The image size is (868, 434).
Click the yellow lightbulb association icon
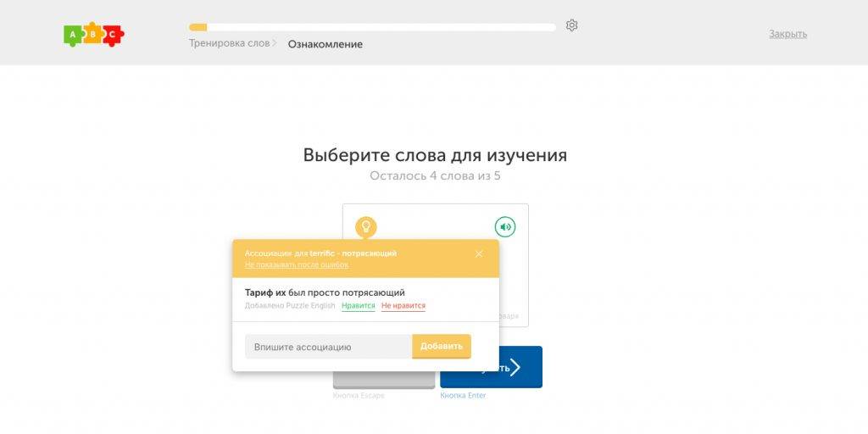point(365,226)
